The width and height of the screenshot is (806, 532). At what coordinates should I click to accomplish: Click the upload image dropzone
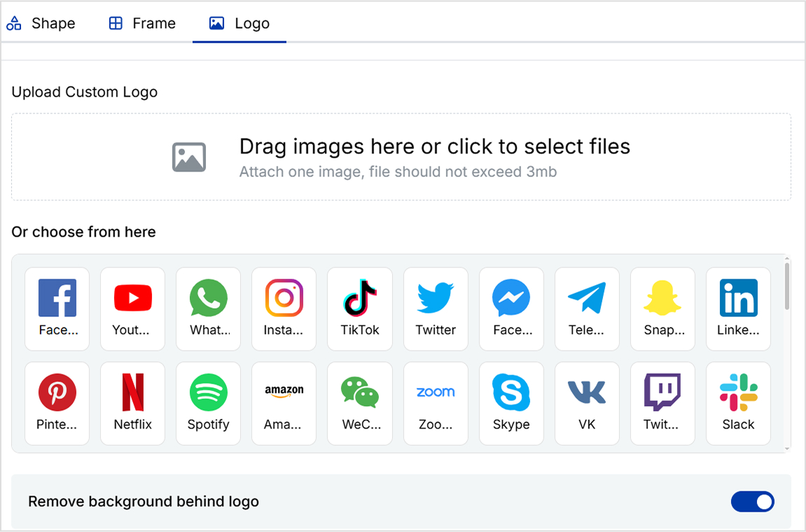[401, 157]
